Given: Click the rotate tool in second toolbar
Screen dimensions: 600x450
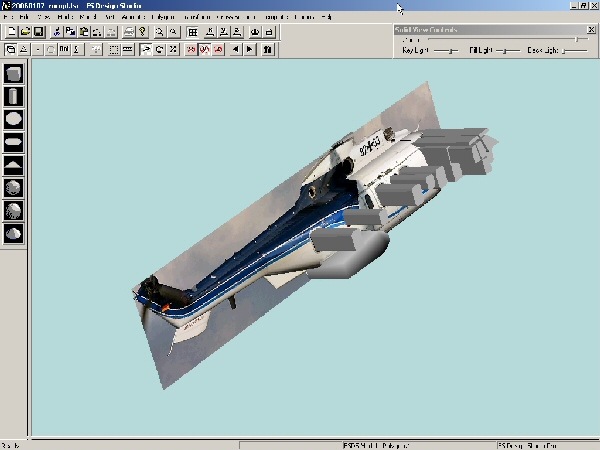Looking at the screenshot, I should 160,48.
